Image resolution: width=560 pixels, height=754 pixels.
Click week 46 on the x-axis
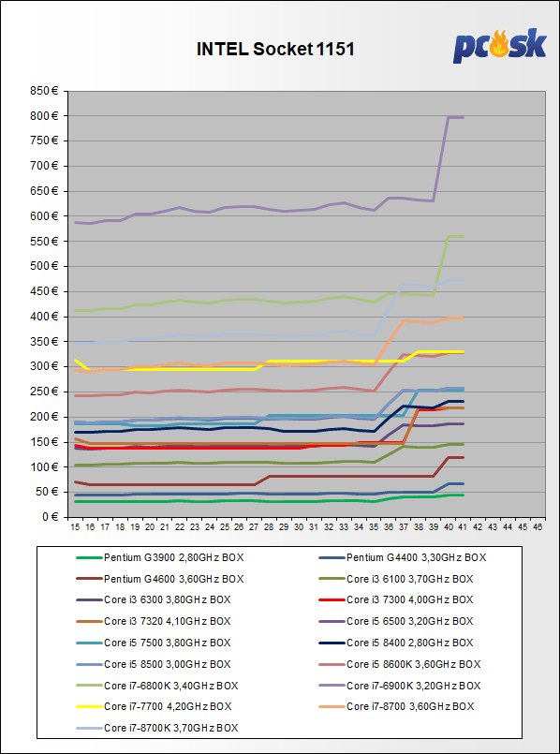(538, 527)
